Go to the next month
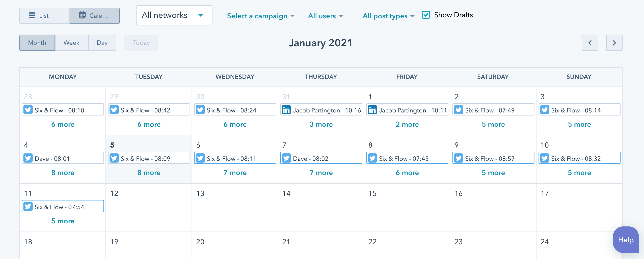644x259 pixels. pos(614,43)
